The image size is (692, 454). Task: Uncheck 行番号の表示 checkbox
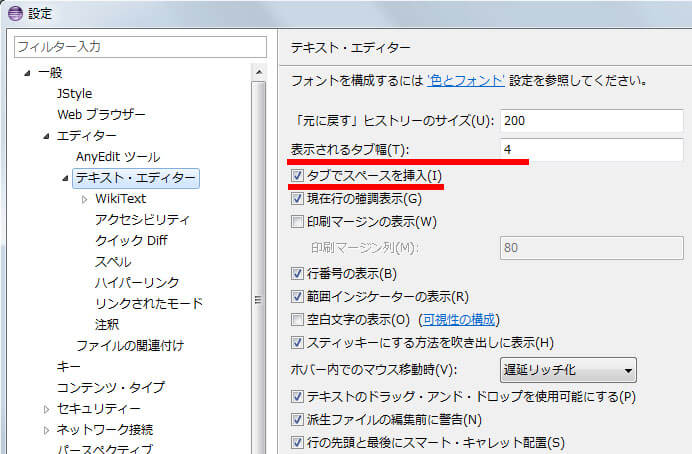(x=296, y=274)
